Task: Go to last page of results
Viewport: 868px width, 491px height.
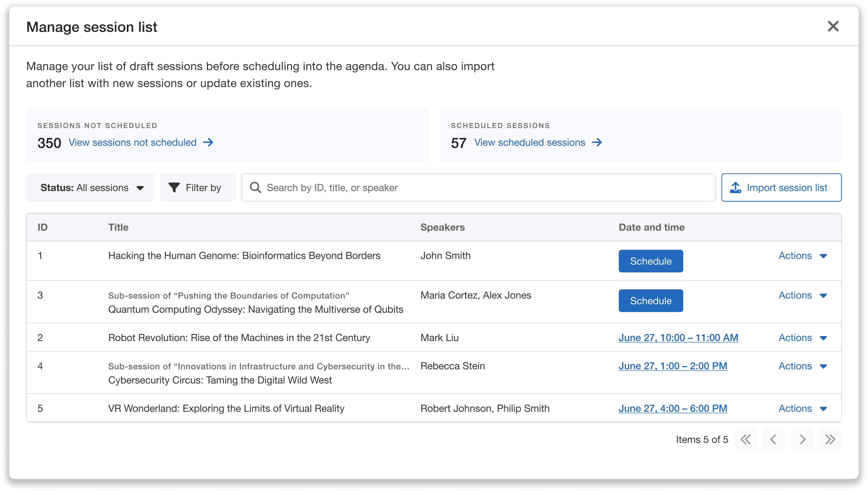Action: tap(830, 439)
